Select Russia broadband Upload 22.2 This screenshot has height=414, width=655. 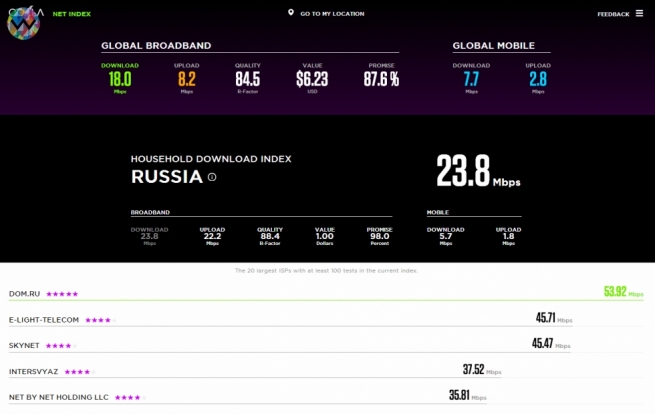(212, 236)
